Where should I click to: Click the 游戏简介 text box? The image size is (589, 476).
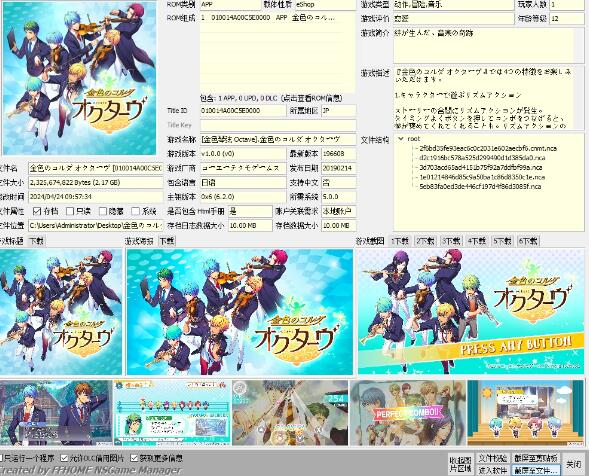(488, 45)
